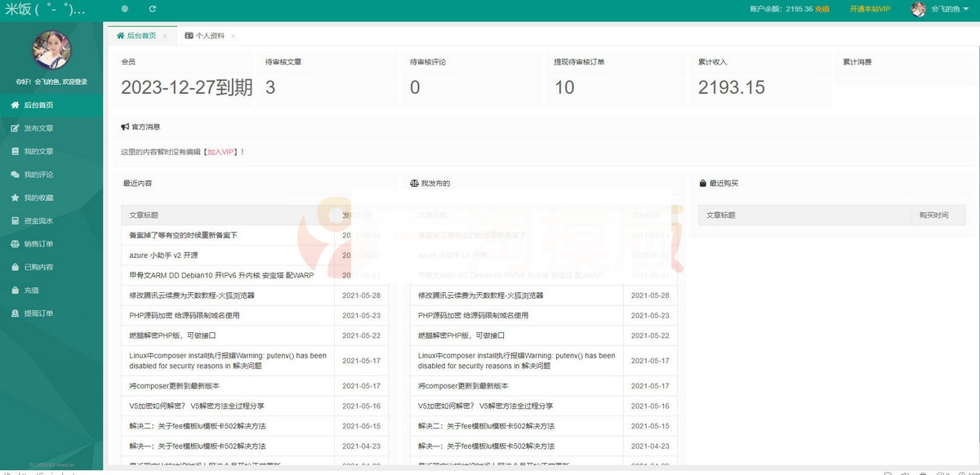Open 资金流水 using its ledger icon
This screenshot has width=980, height=475.
click(15, 220)
